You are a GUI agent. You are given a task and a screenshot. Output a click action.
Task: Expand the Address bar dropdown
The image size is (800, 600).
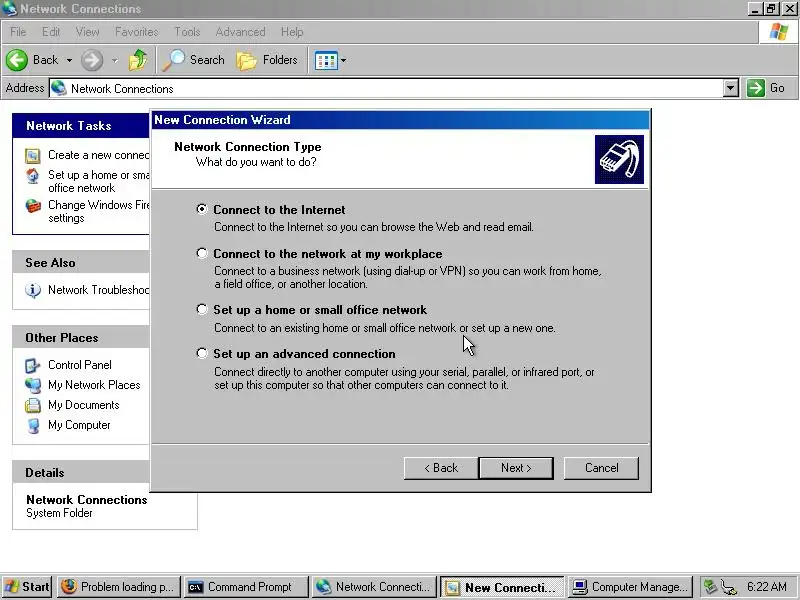731,88
